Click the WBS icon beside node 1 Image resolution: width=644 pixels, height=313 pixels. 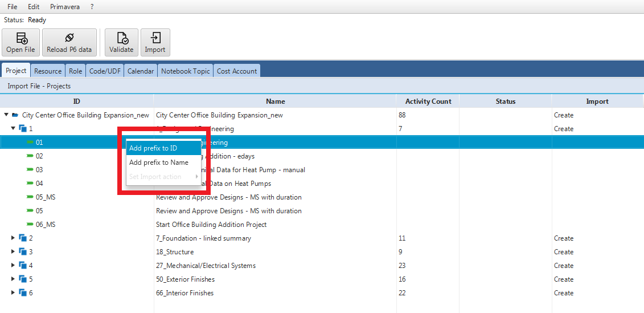point(23,129)
